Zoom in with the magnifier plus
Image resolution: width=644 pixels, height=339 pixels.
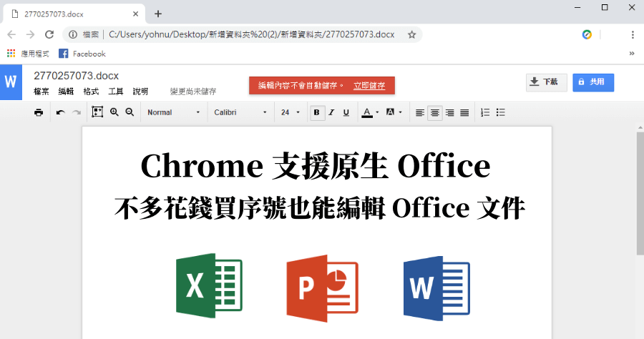pyautogui.click(x=114, y=112)
